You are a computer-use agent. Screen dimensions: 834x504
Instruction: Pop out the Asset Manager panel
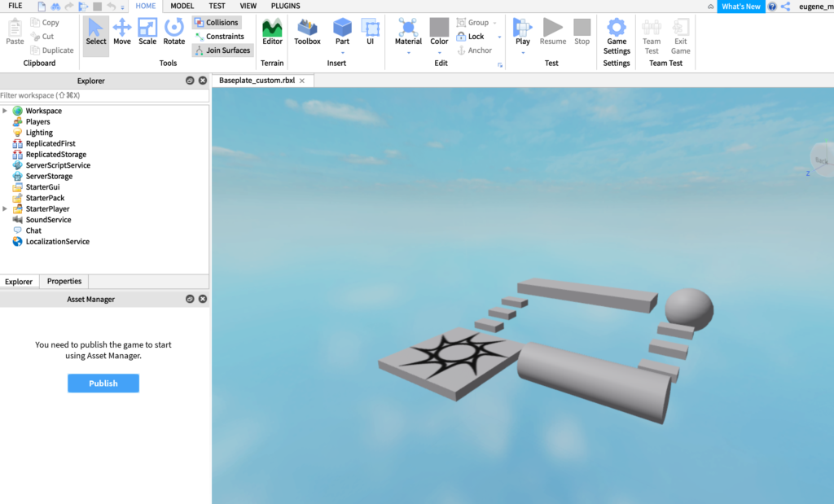[x=190, y=299]
